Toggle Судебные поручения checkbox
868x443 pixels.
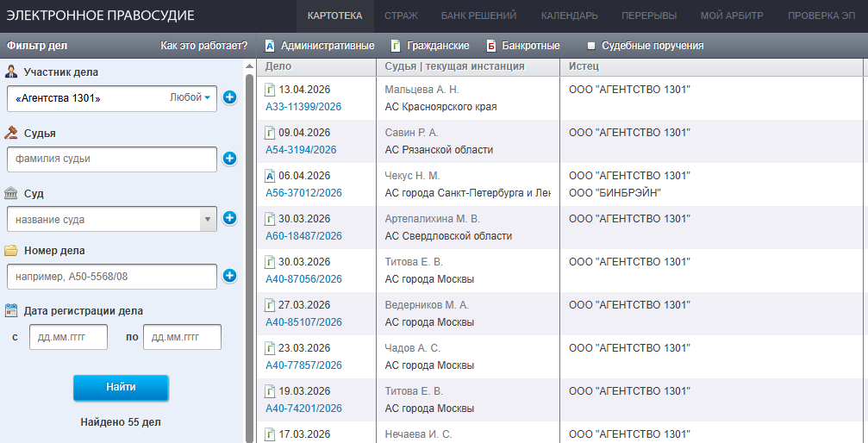[x=591, y=46]
